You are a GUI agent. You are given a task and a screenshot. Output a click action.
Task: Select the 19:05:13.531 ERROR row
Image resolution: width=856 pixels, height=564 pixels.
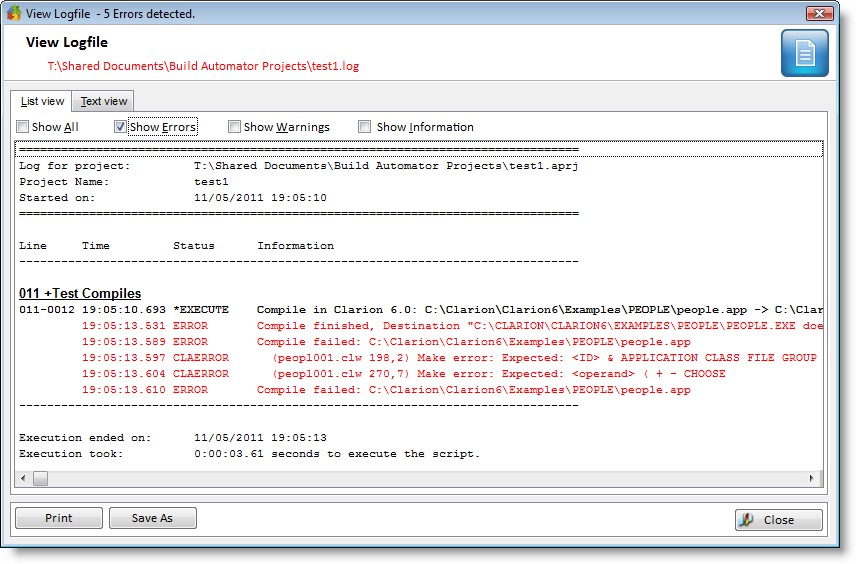pyautogui.click(x=419, y=325)
